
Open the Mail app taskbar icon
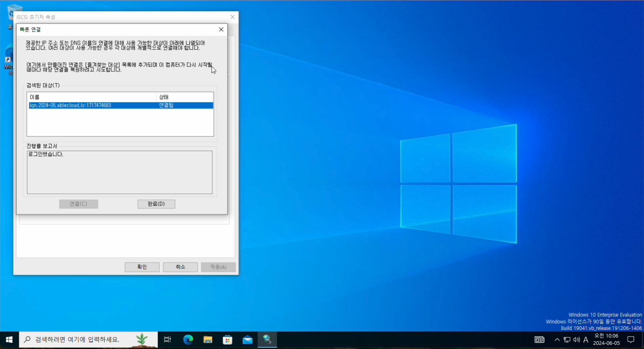point(247,339)
